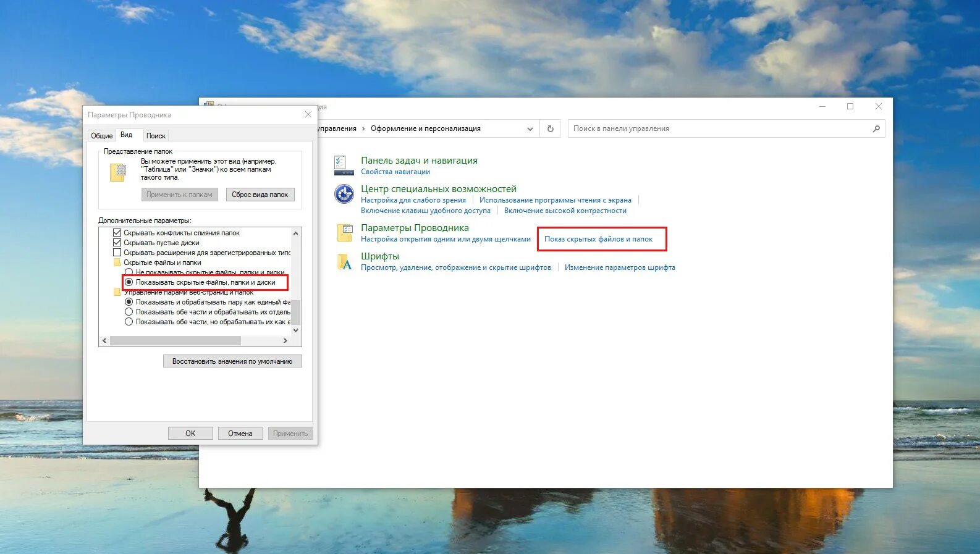Click the list's scroll down arrow

click(295, 330)
